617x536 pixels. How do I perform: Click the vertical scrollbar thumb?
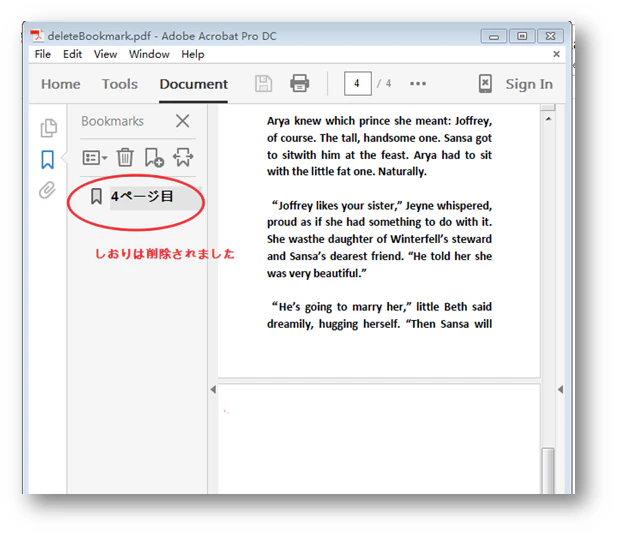pyautogui.click(x=548, y=470)
